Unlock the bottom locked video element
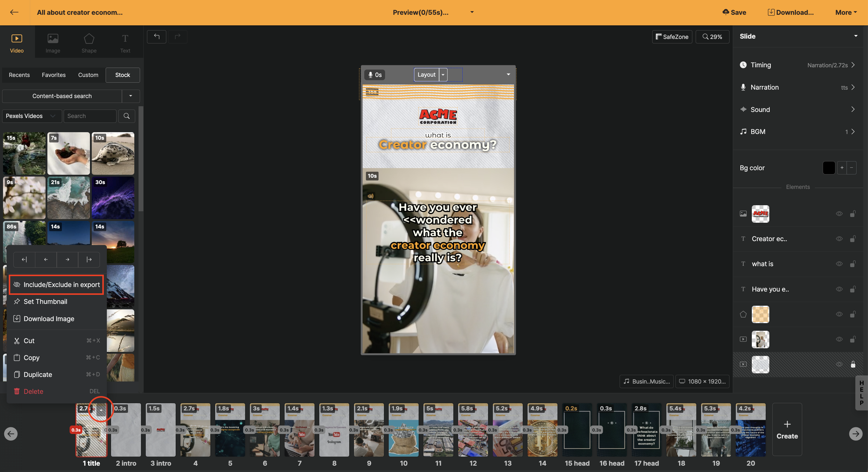This screenshot has height=472, width=868. point(853,364)
